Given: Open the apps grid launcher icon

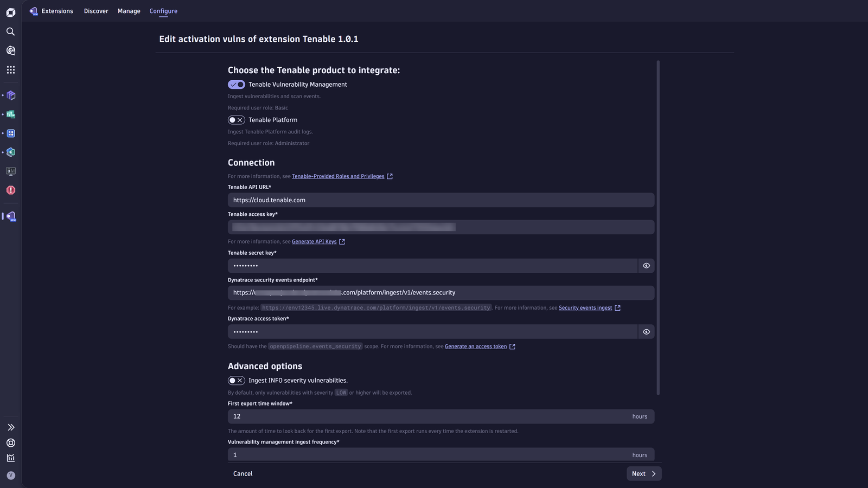Looking at the screenshot, I should pos(10,70).
